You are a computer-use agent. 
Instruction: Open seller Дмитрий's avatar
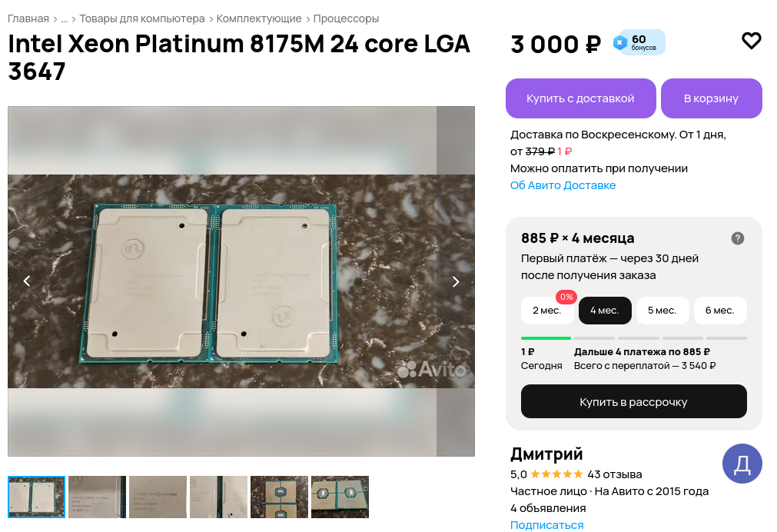click(x=742, y=464)
